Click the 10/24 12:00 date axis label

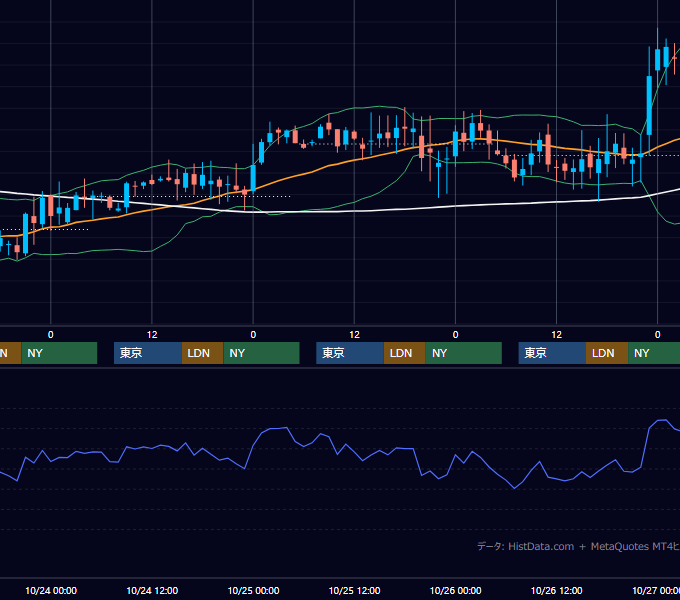[152, 590]
